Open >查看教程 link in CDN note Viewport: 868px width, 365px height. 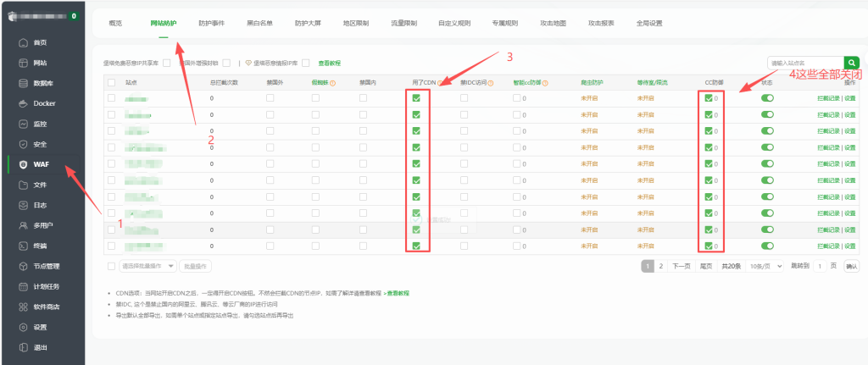[397, 292]
